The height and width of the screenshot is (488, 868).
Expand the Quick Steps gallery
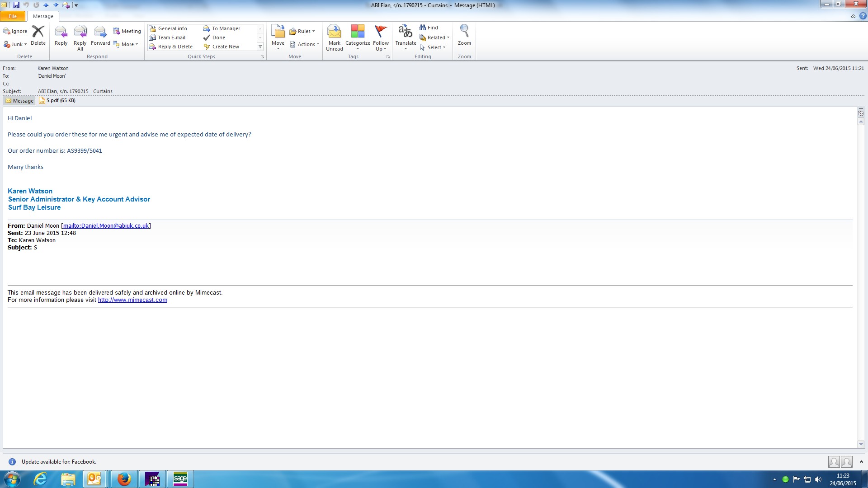coord(260,47)
